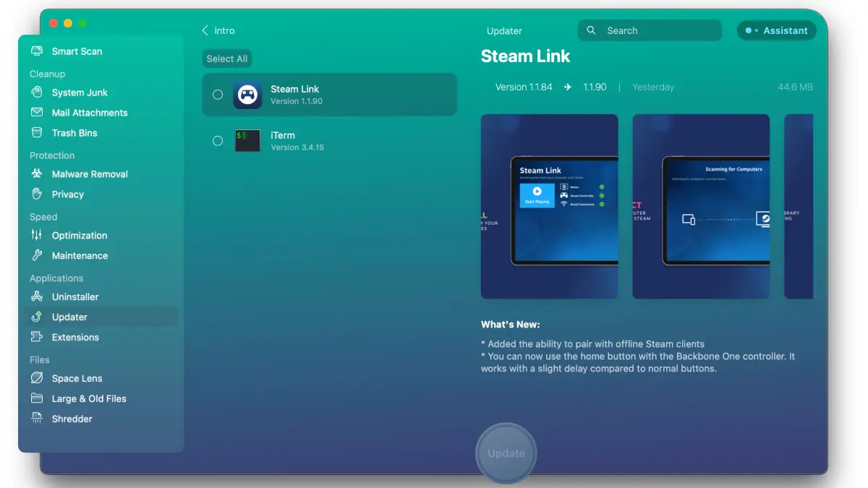Click the System Junk icon

pyautogui.click(x=37, y=93)
